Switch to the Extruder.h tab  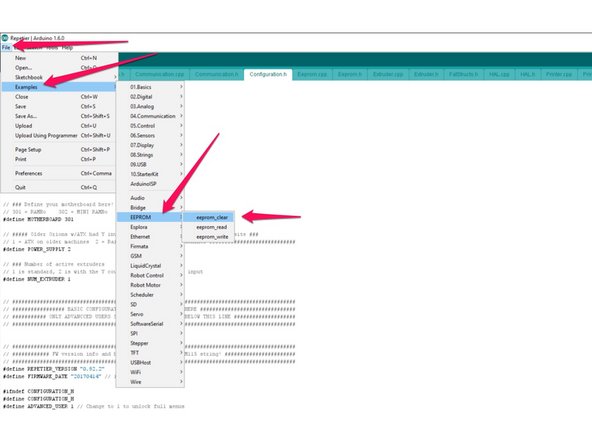coord(426,74)
